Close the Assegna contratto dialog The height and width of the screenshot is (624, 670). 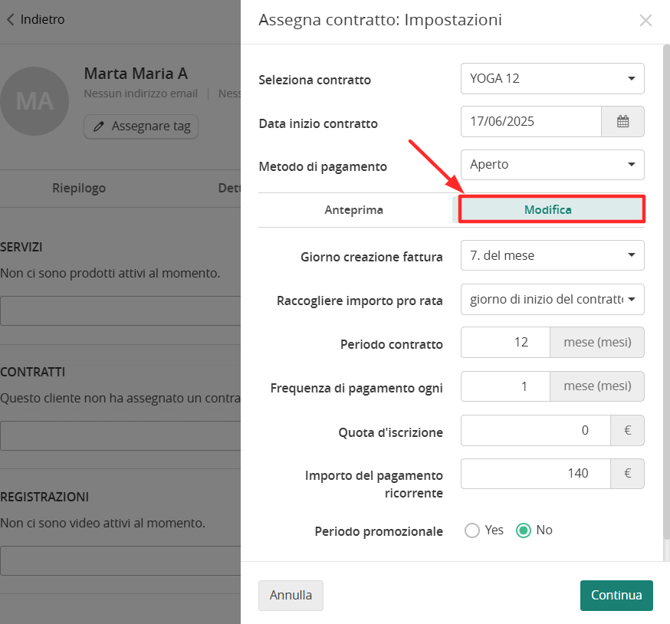point(645,20)
